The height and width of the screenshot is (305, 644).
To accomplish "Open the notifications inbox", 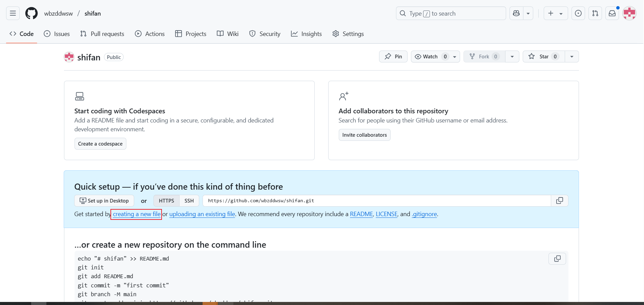I will (612, 13).
